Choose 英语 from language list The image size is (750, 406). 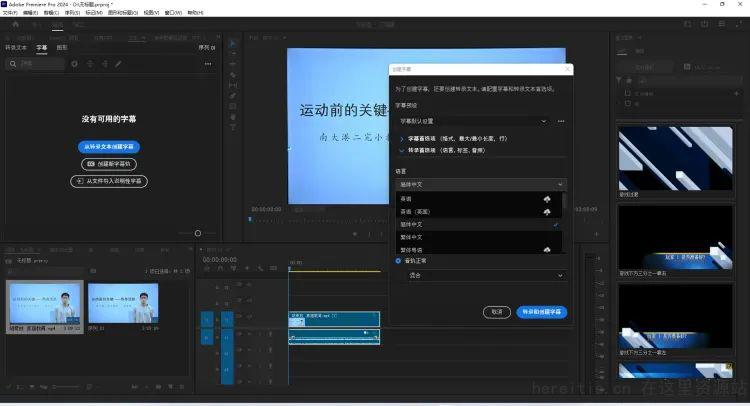[x=479, y=199]
